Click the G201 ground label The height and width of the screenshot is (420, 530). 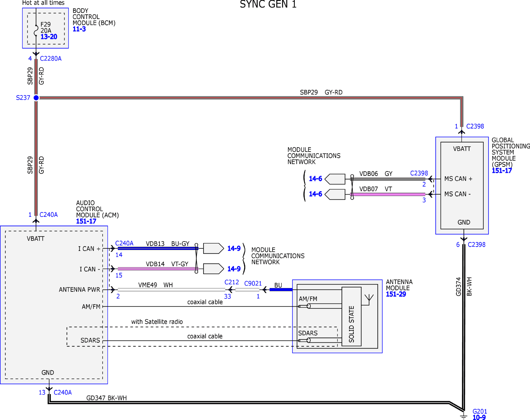click(480, 411)
